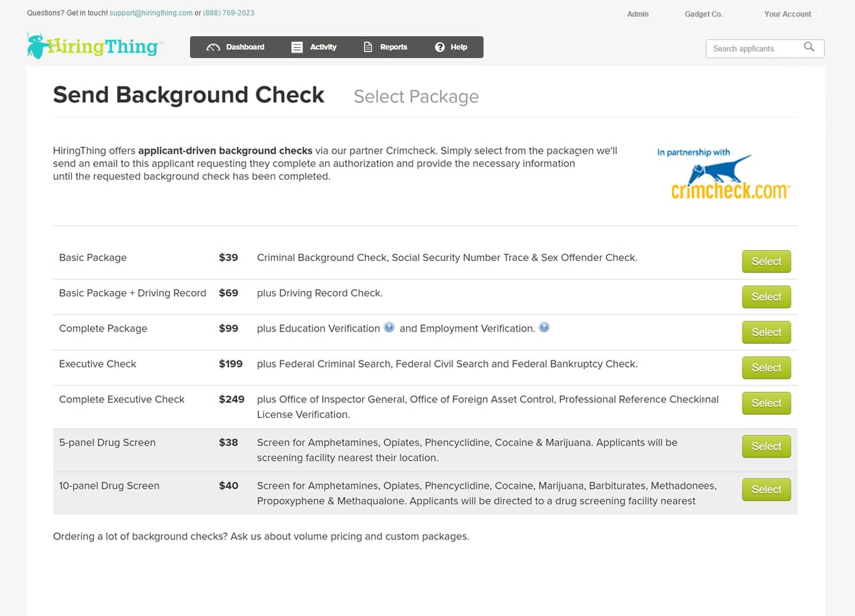This screenshot has height=616, width=855.
Task: Click the 'Criminal Background Check, Social Security' description
Action: click(447, 258)
